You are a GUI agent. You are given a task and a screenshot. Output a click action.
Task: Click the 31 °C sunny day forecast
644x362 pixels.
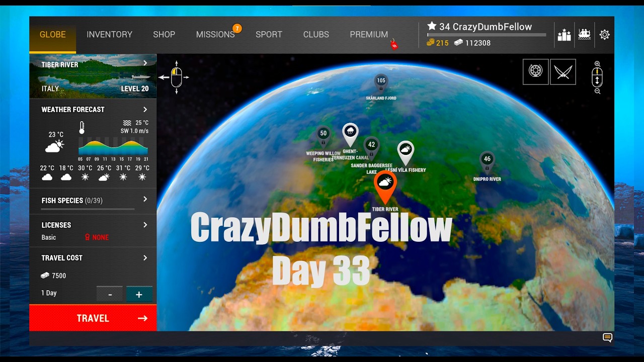(x=123, y=172)
